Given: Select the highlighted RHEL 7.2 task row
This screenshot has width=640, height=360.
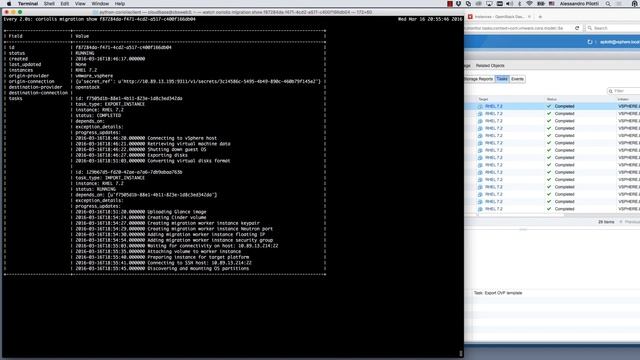Looking at the screenshot, I should pyautogui.click(x=553, y=106).
